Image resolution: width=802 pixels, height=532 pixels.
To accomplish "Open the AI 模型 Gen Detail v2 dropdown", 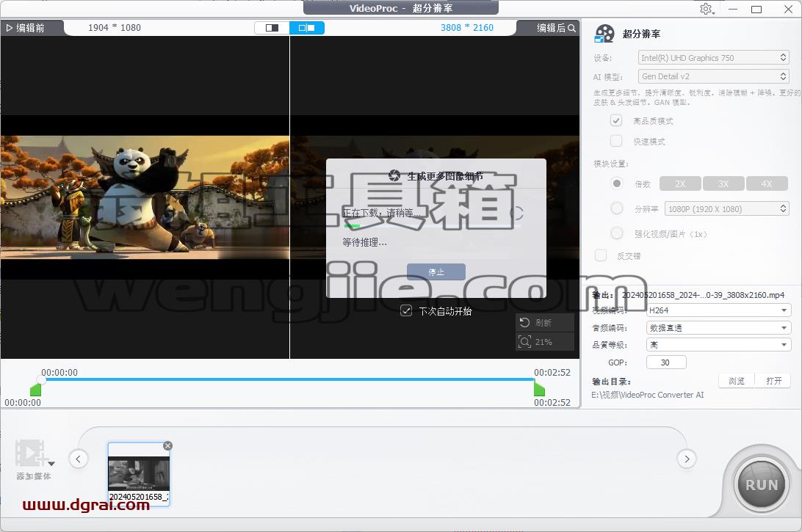I will [714, 76].
